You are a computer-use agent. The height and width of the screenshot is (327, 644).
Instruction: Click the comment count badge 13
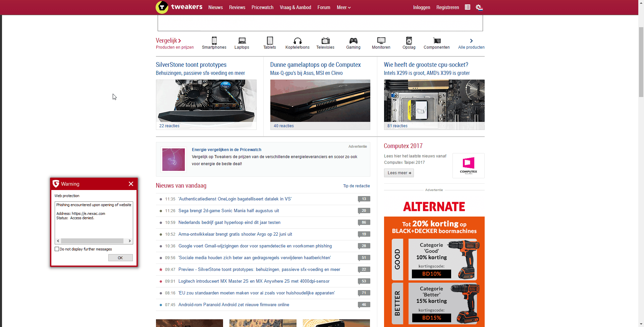[364, 199]
